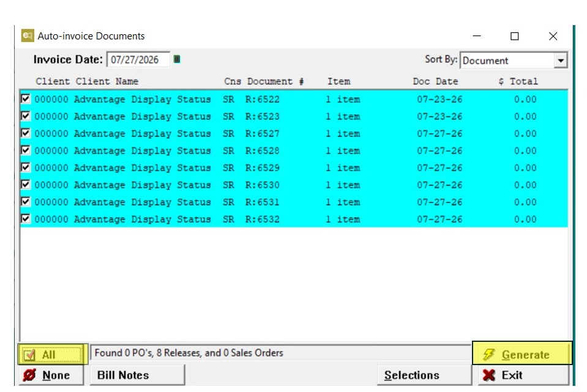The image size is (587, 392).
Task: Toggle the checkbox for release R:6531
Action: click(x=26, y=202)
